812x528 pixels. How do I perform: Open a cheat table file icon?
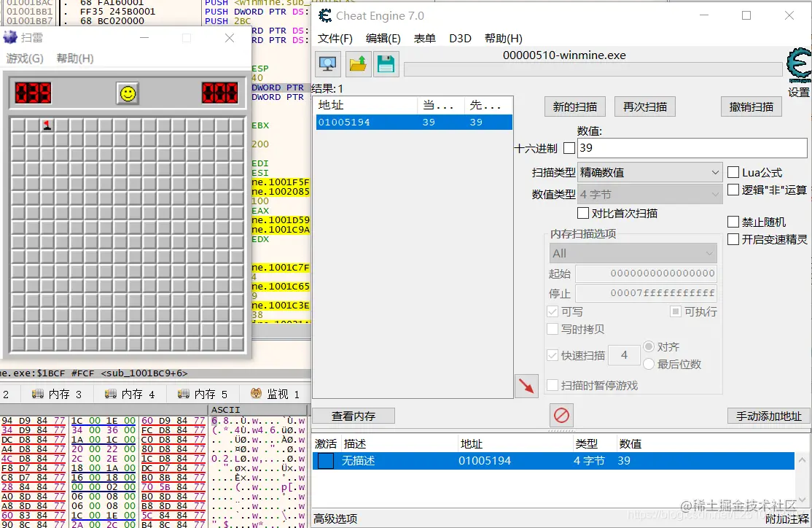[x=357, y=63]
